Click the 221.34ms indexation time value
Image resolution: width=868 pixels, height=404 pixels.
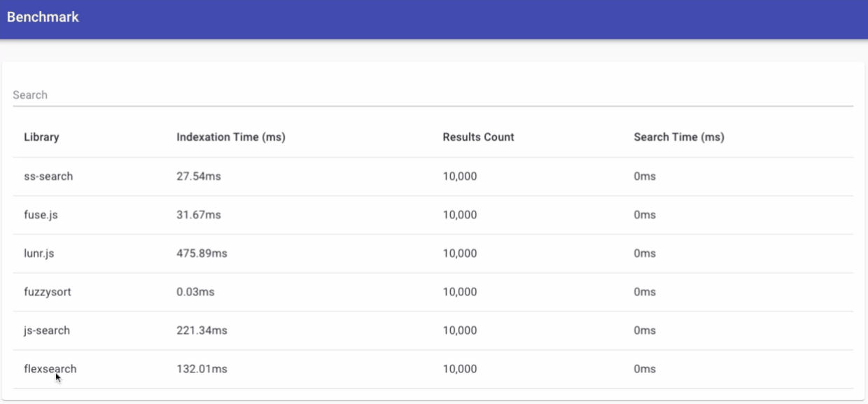202,330
